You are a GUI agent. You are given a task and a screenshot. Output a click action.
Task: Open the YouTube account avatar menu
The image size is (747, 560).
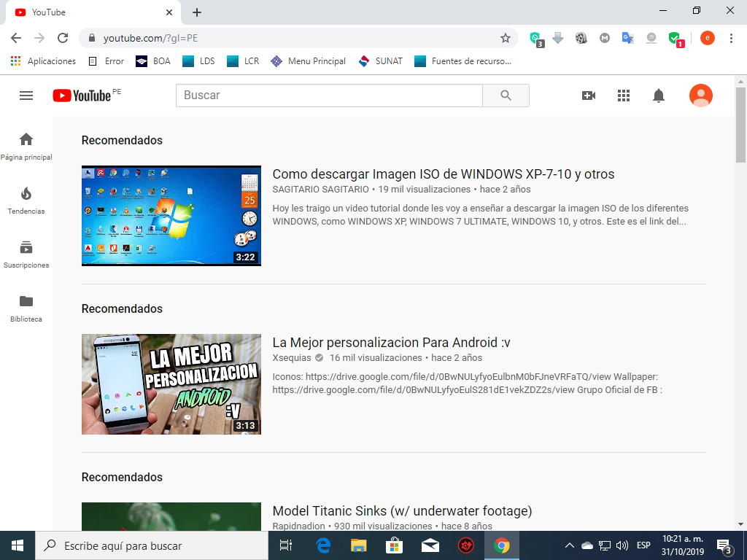(701, 96)
